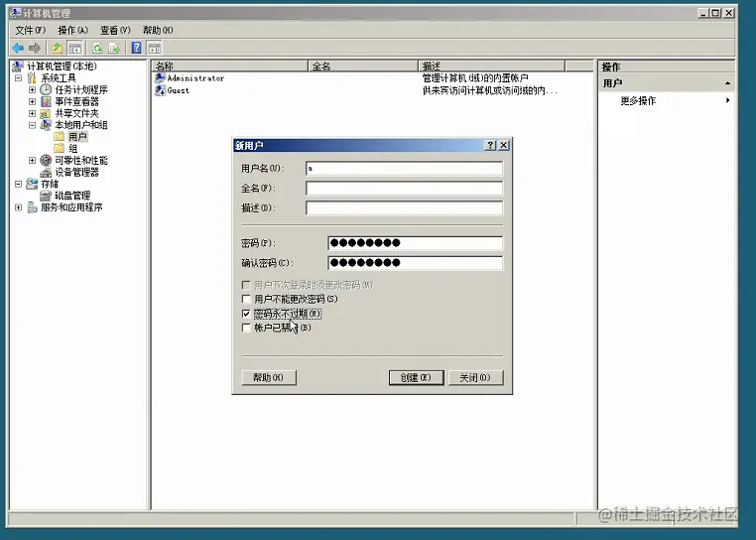Check 用户下次登录时须更改密码 checkbox
756x540 pixels.
(246, 285)
